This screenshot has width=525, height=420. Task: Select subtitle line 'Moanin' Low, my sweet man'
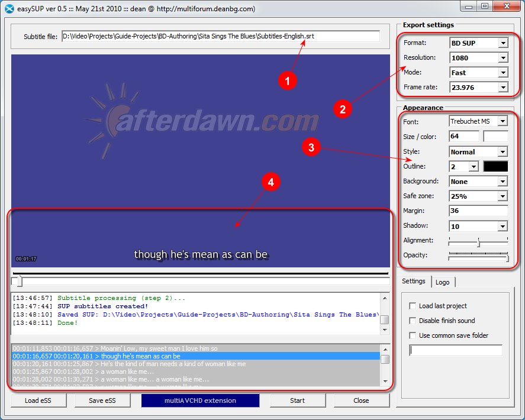[x=196, y=348]
